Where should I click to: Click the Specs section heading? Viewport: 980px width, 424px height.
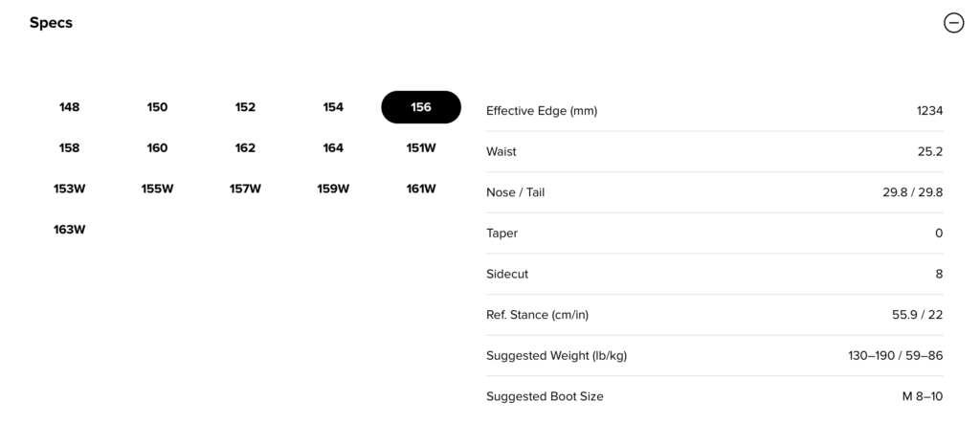(51, 23)
